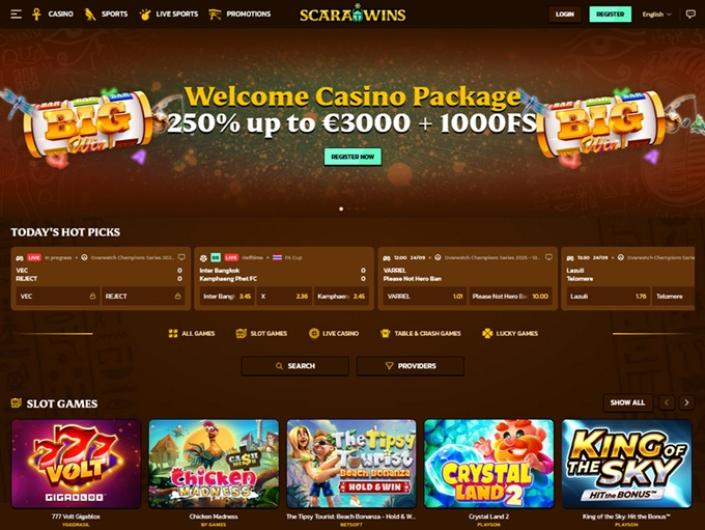Click Register Now on the banner
The height and width of the screenshot is (530, 705).
point(353,156)
